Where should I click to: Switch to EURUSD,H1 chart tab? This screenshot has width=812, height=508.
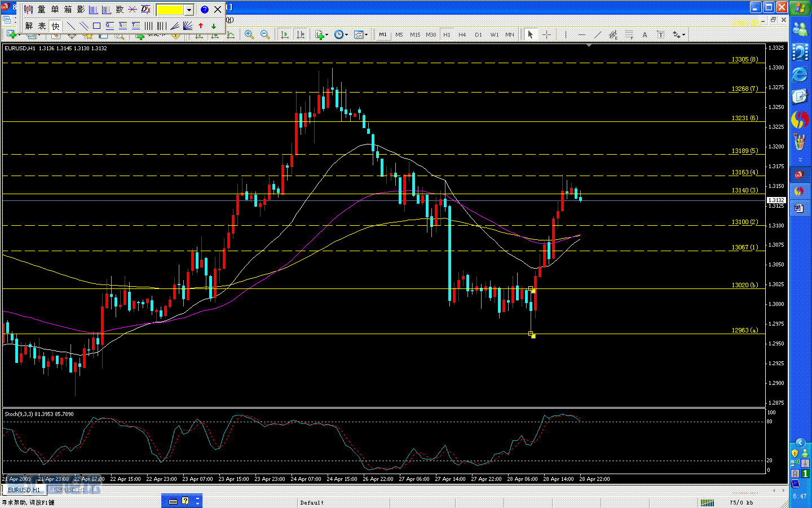tap(24, 490)
